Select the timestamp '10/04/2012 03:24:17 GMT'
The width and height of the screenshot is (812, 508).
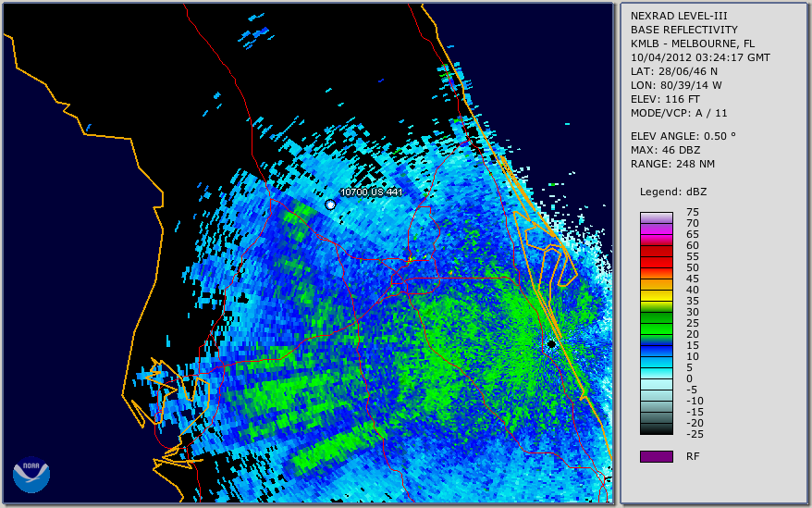point(700,57)
